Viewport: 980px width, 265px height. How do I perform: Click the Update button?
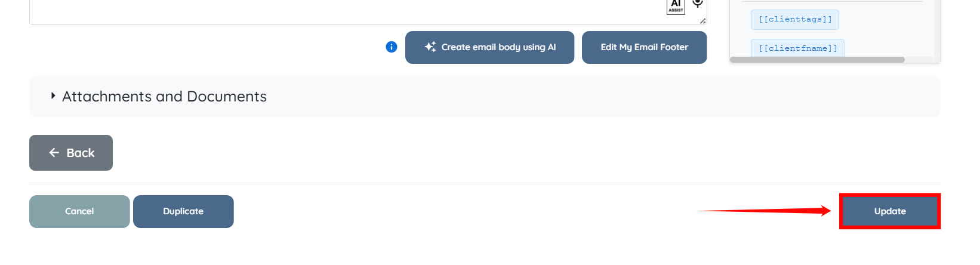click(889, 211)
